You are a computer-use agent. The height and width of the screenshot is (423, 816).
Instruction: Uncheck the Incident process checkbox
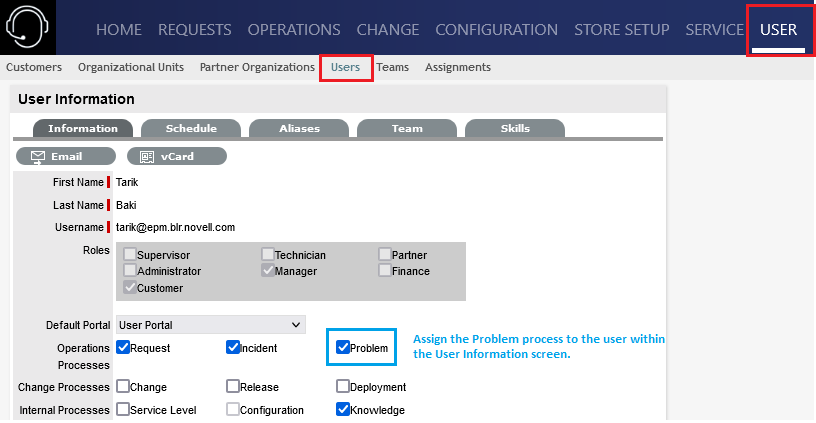(x=233, y=348)
